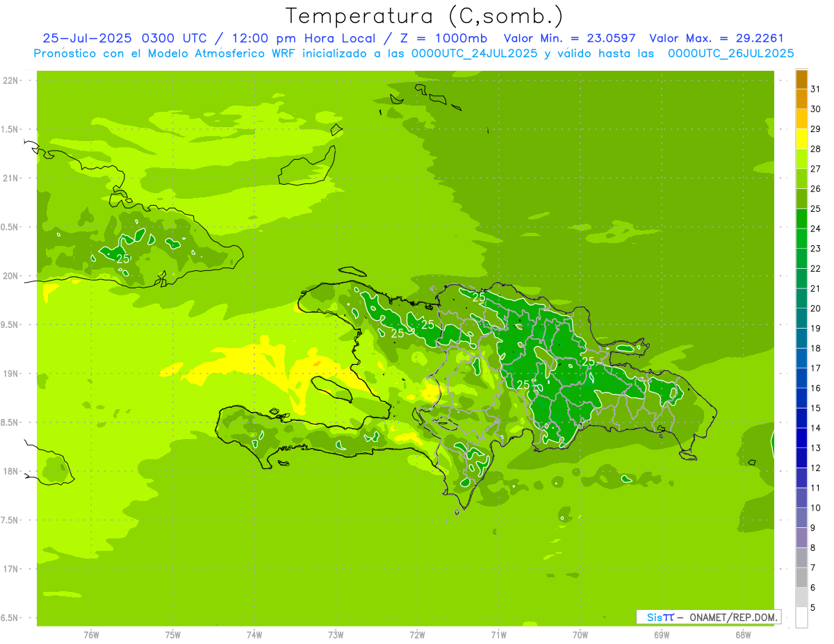
Task: Click the '69W' longitude axis label
Action: (x=661, y=634)
